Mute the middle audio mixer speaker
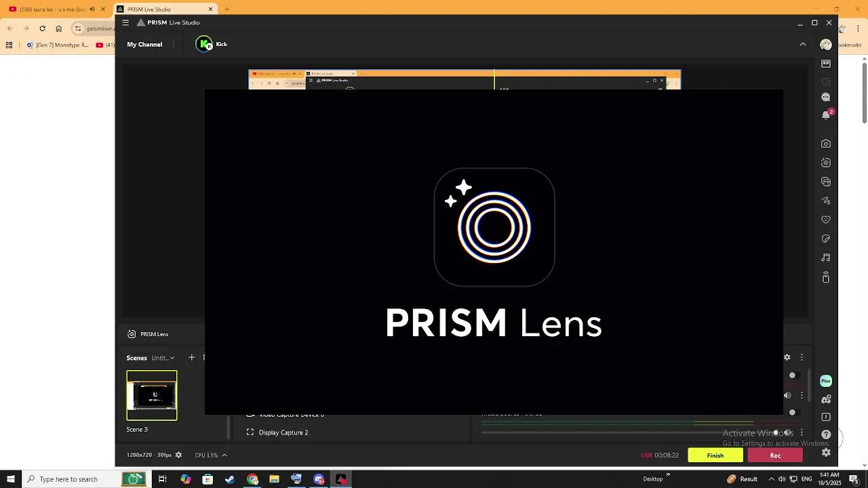The image size is (868, 488). coord(787,395)
